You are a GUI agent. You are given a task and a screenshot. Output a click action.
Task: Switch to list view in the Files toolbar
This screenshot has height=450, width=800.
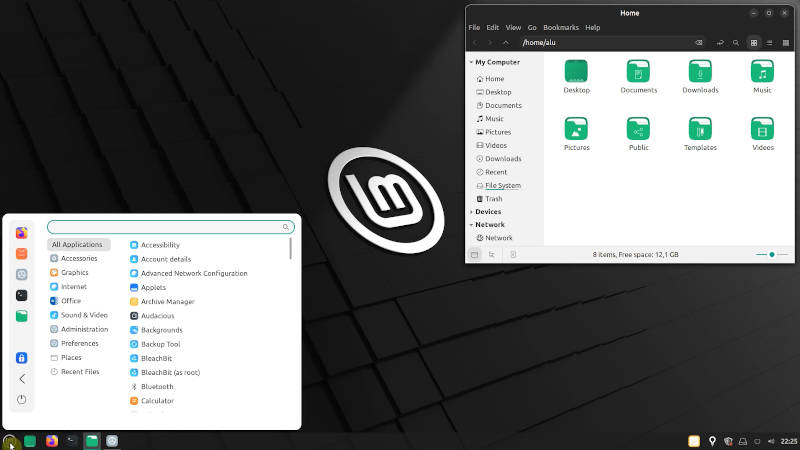click(769, 43)
